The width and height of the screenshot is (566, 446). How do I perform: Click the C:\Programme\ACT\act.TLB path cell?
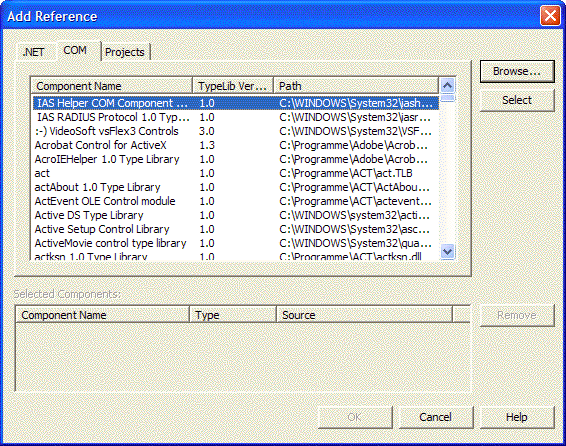(x=346, y=173)
